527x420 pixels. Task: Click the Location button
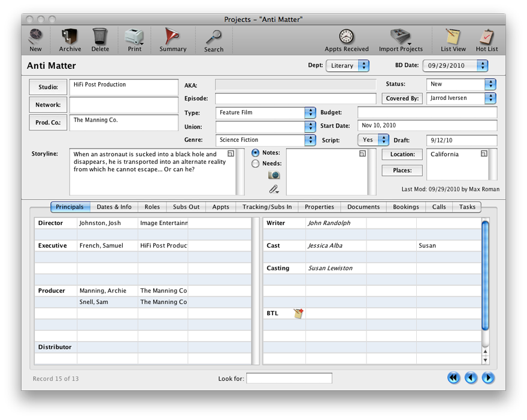(x=402, y=154)
